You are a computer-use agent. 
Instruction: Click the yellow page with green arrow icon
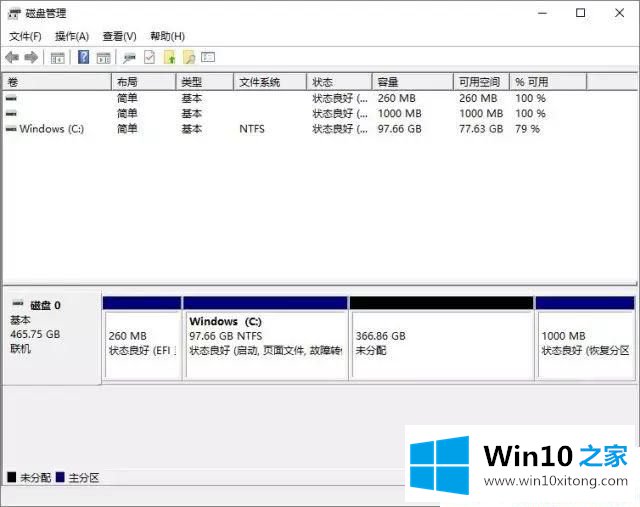point(169,57)
